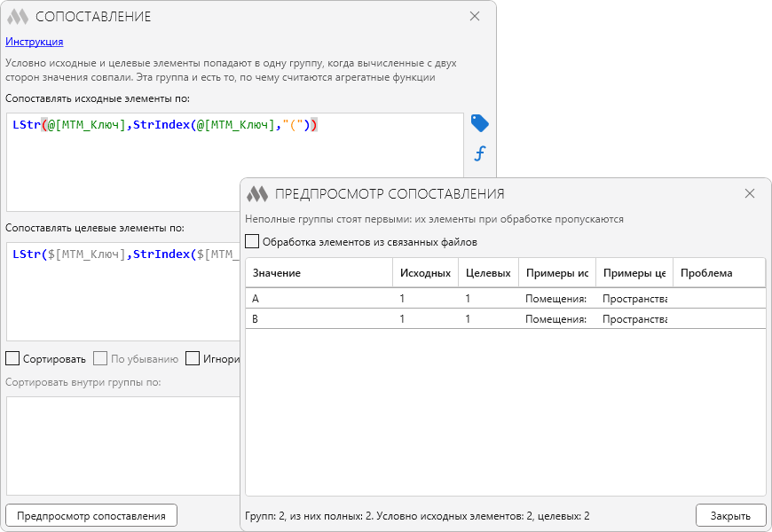
Task: Click the blue tag icon beside source formula
Action: click(479, 123)
